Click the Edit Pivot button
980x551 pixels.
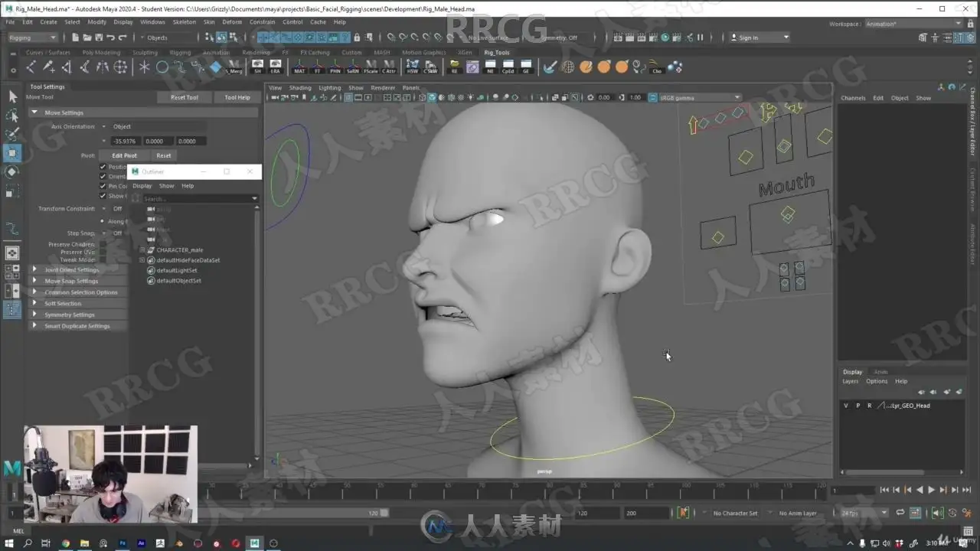(124, 155)
